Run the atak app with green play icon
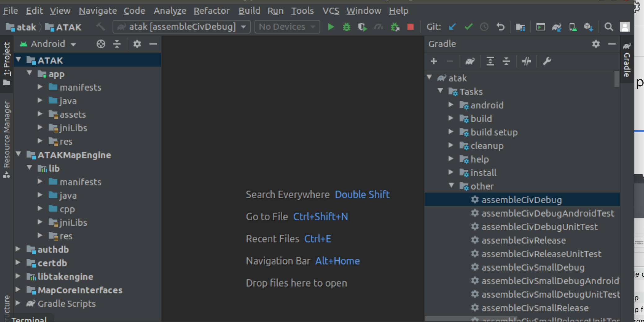 pyautogui.click(x=331, y=27)
